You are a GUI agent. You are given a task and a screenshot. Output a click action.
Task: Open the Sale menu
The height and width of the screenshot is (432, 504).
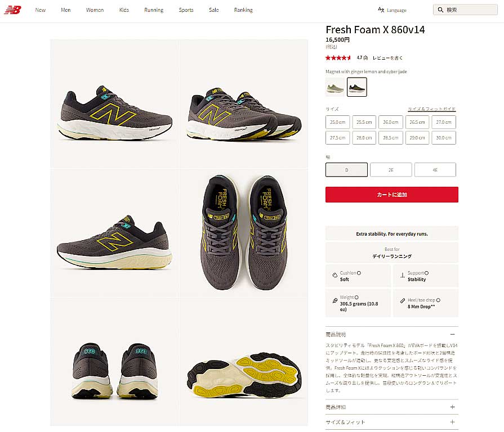214,10
